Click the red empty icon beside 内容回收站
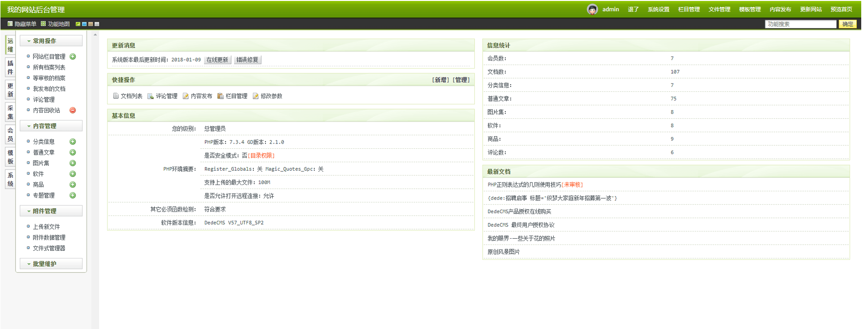 (73, 110)
